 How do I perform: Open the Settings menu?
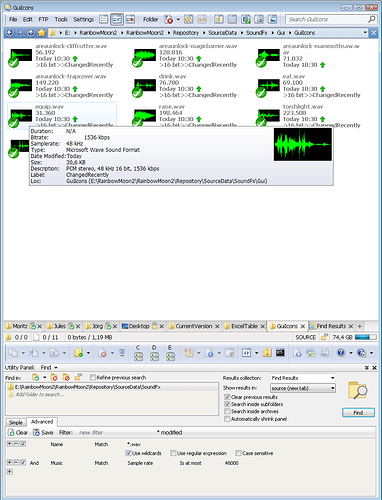pos(84,19)
